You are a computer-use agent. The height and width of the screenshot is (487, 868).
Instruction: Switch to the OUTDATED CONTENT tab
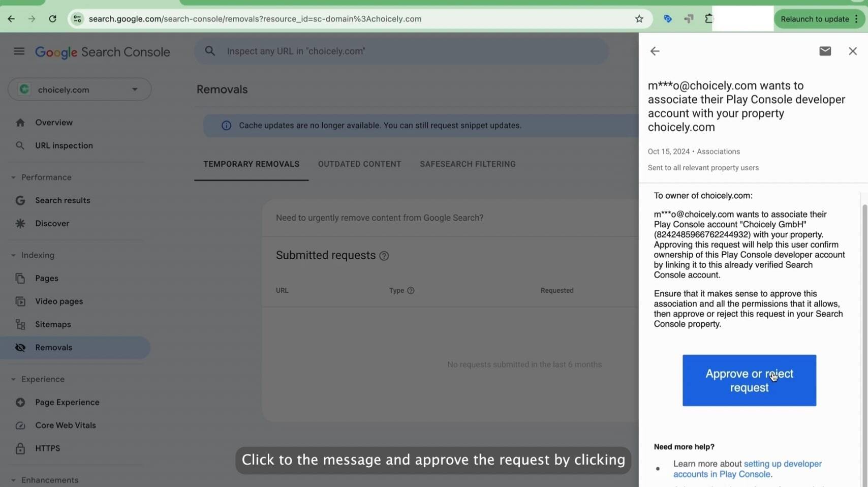[359, 164]
